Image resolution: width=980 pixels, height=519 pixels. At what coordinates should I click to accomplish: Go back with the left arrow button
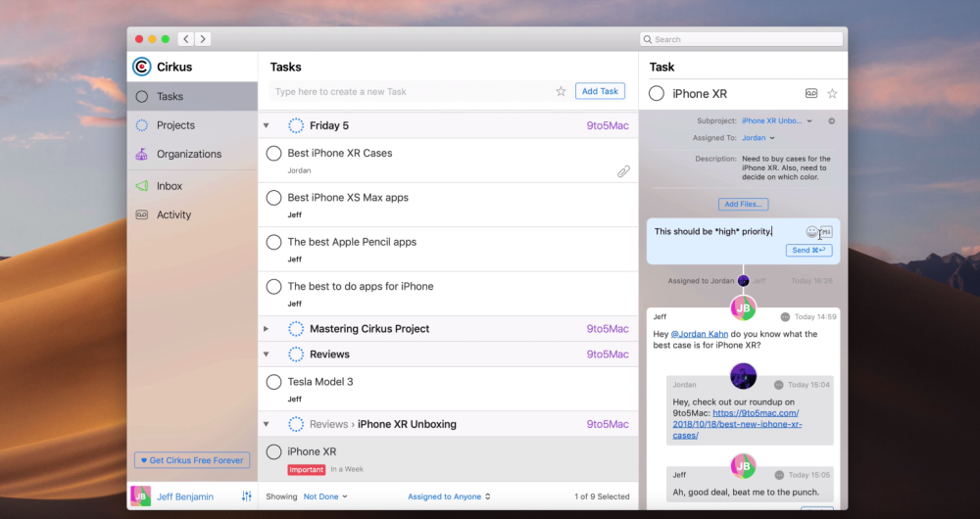pyautogui.click(x=185, y=39)
